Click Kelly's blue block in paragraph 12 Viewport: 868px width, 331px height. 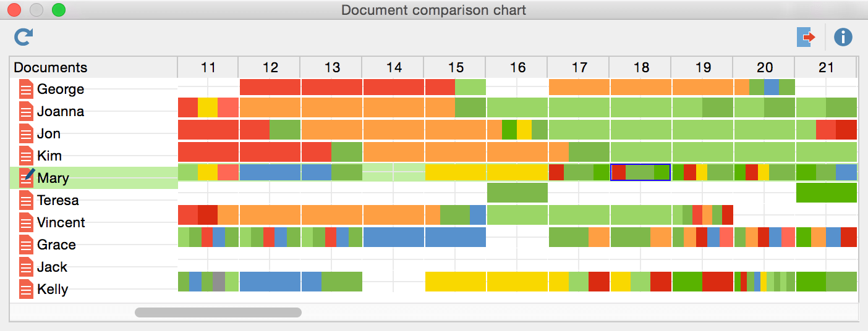270,282
